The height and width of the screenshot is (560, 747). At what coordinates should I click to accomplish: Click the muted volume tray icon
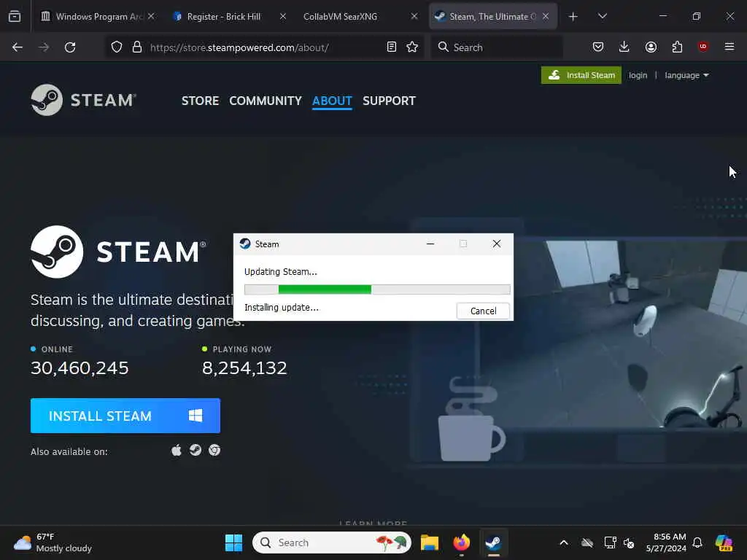[629, 542]
